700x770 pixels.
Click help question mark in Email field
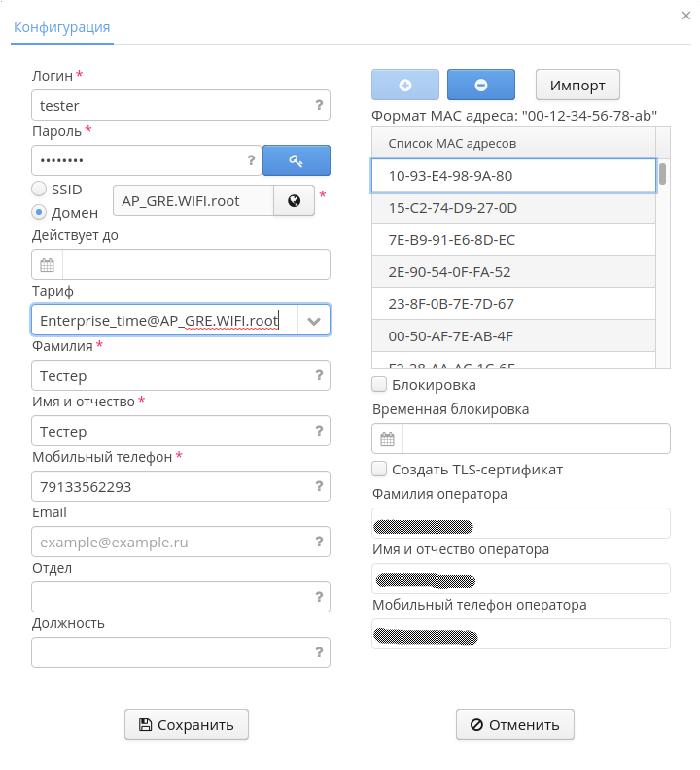(318, 542)
